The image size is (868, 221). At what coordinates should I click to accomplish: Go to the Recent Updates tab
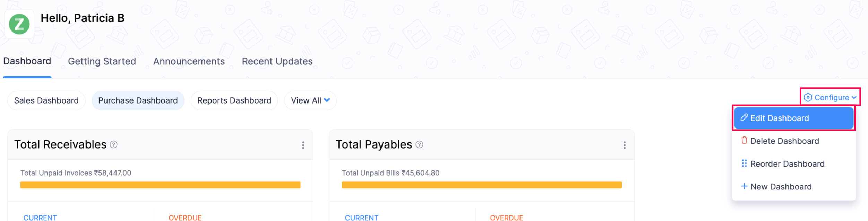[277, 61]
